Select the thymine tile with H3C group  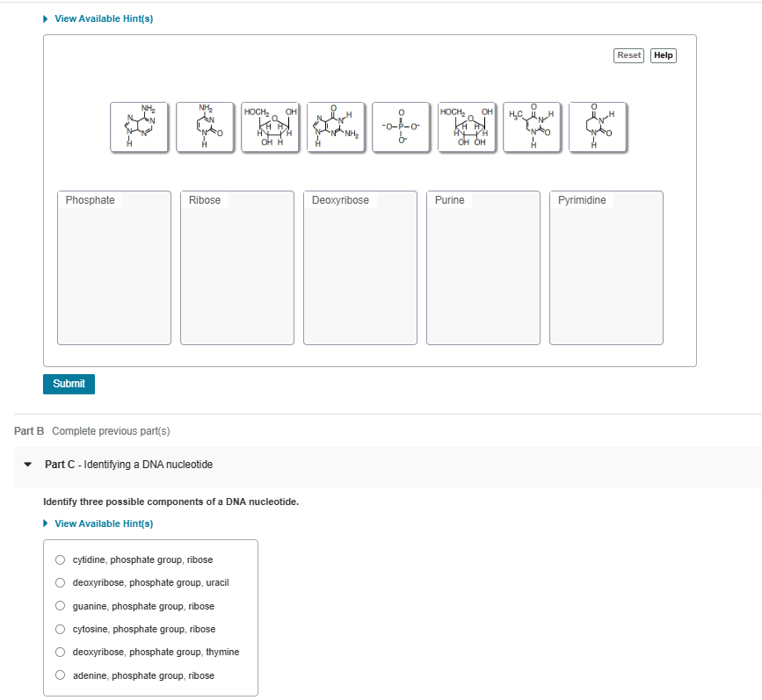click(x=533, y=127)
